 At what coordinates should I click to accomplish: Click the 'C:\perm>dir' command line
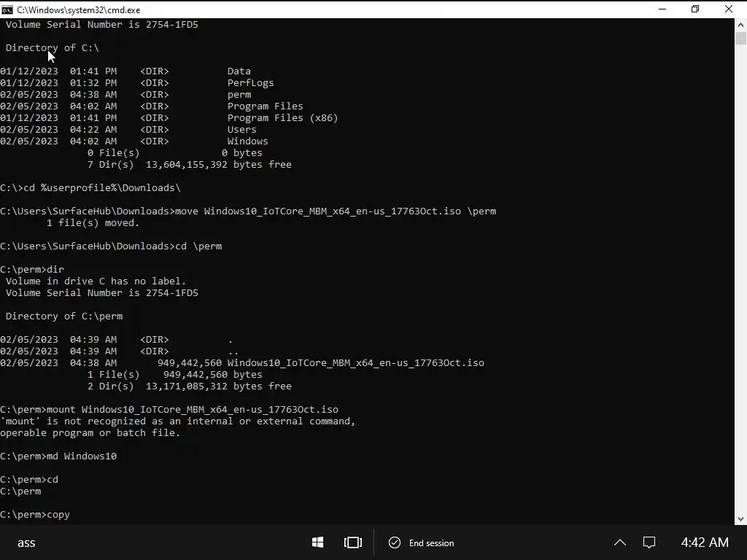point(32,270)
